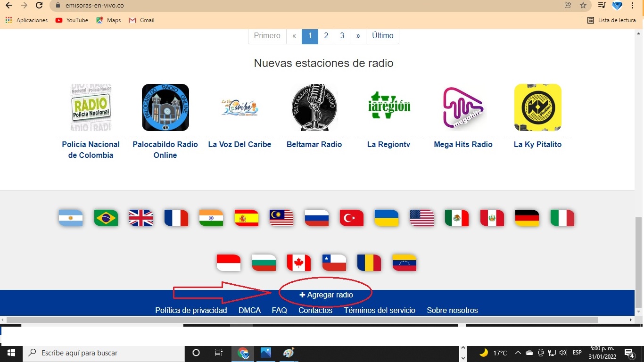Go to pagination page 2

click(326, 36)
